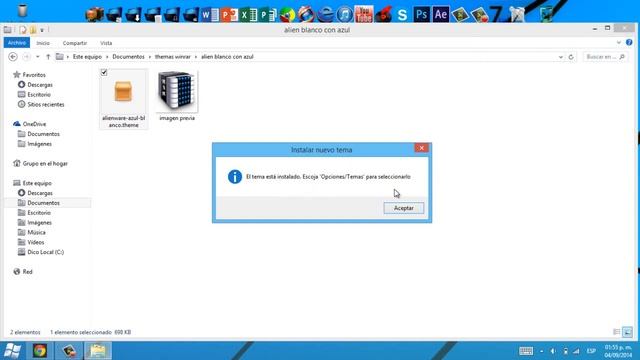Close the Instalar nuevo tema dialog
Image resolution: width=640 pixels, height=360 pixels.
[x=422, y=148]
